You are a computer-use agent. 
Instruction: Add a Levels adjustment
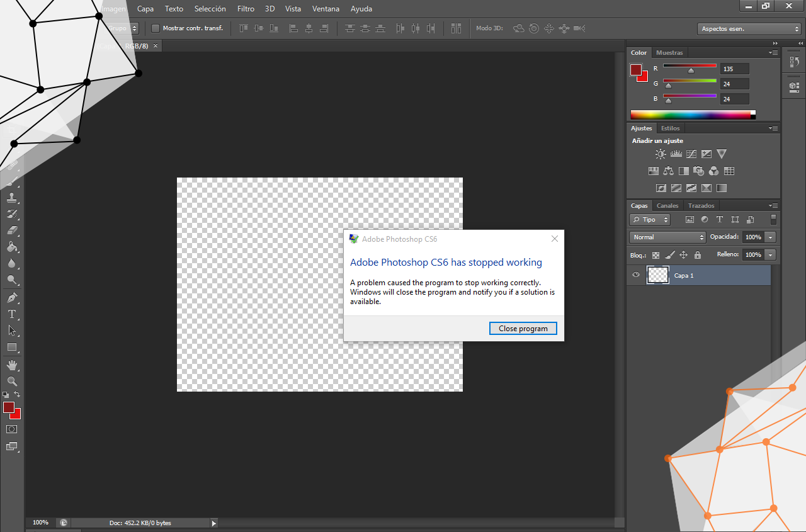click(x=676, y=154)
